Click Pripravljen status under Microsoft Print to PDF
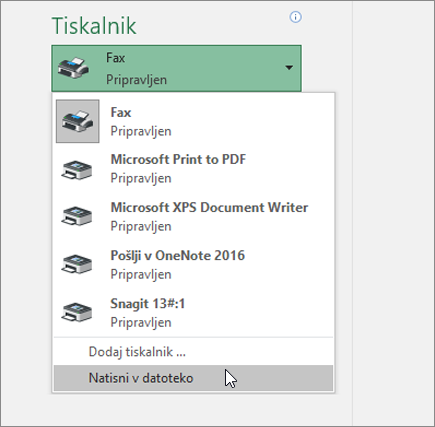The width and height of the screenshot is (435, 427). [x=141, y=178]
